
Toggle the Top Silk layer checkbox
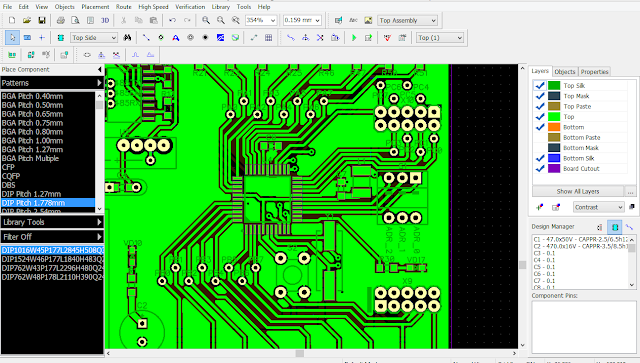(x=540, y=85)
